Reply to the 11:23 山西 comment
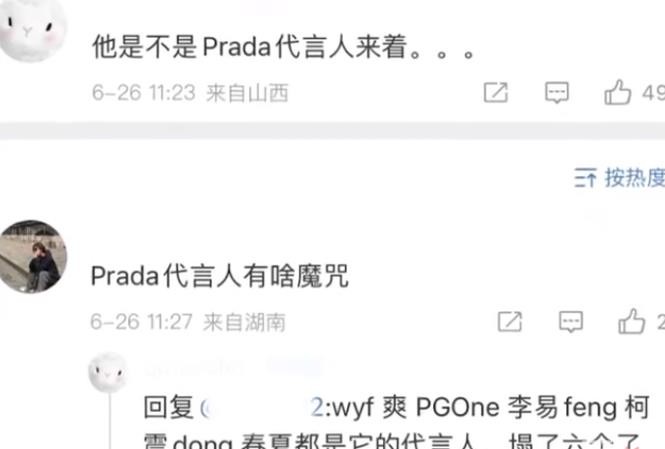Screen dimensions: 665x449 [556, 92]
